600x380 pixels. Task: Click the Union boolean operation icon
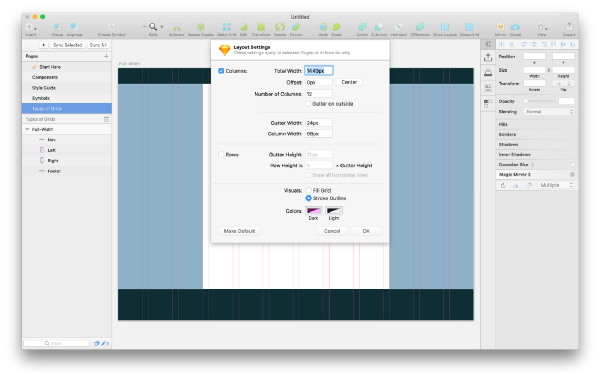[362, 27]
